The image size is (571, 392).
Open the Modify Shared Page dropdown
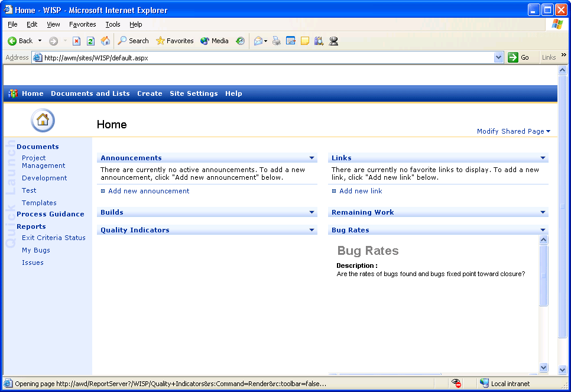click(x=513, y=131)
